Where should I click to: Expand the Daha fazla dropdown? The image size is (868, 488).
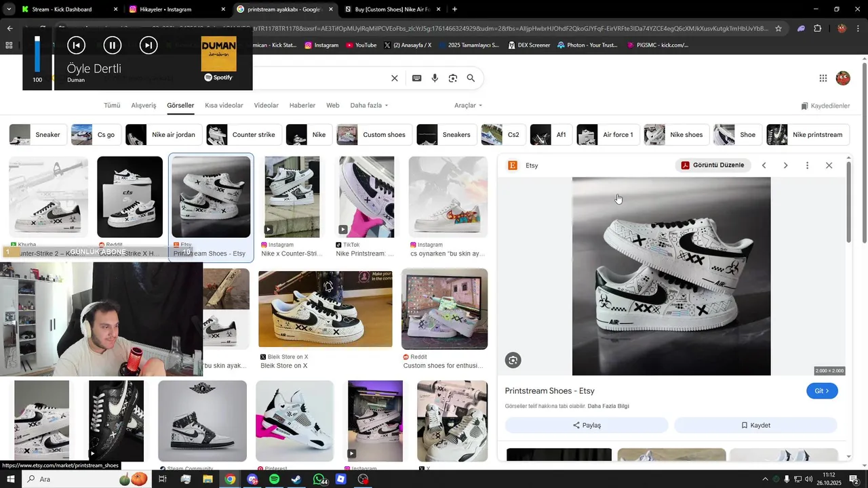click(x=369, y=105)
